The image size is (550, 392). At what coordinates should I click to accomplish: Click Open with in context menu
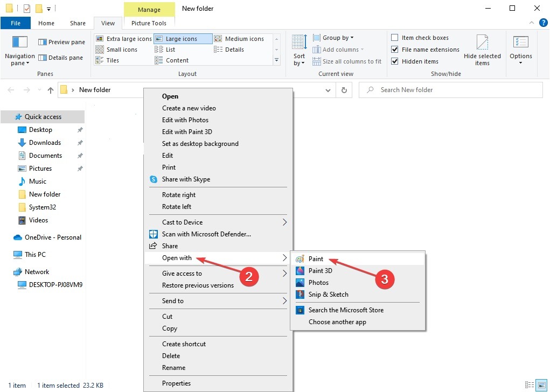[x=218, y=258]
